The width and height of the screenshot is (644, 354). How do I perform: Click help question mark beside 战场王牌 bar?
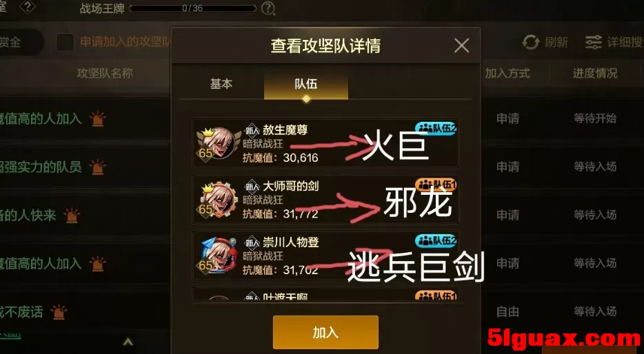click(268, 8)
